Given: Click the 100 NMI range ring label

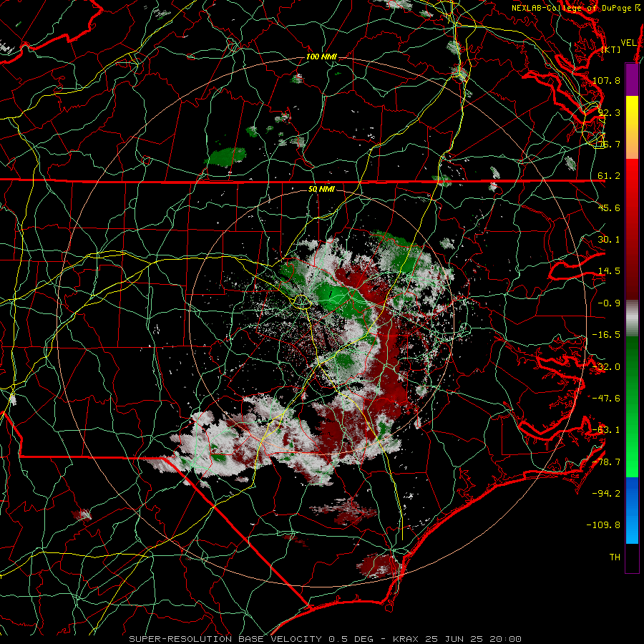Looking at the screenshot, I should click(x=321, y=57).
